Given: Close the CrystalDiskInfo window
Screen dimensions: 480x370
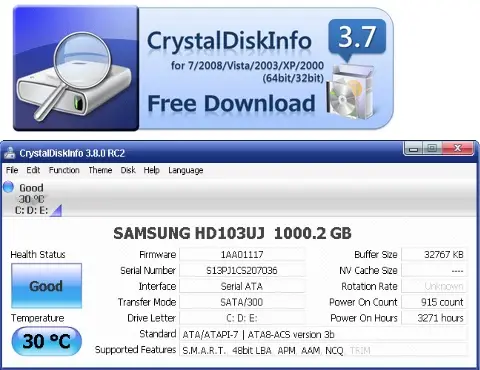Looking at the screenshot, I should coord(457,148).
